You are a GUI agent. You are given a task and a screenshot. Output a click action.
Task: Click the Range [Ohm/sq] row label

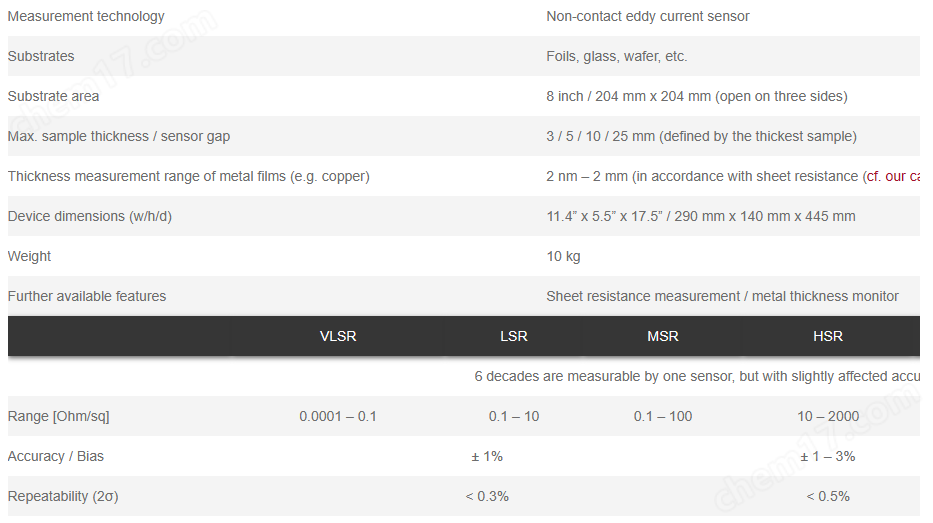(58, 416)
